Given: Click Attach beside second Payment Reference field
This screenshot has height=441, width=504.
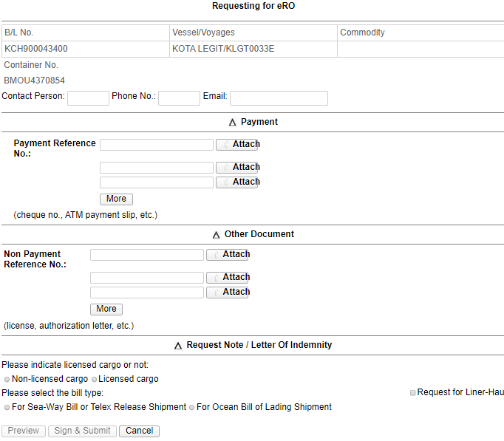Looking at the screenshot, I should [236, 168].
